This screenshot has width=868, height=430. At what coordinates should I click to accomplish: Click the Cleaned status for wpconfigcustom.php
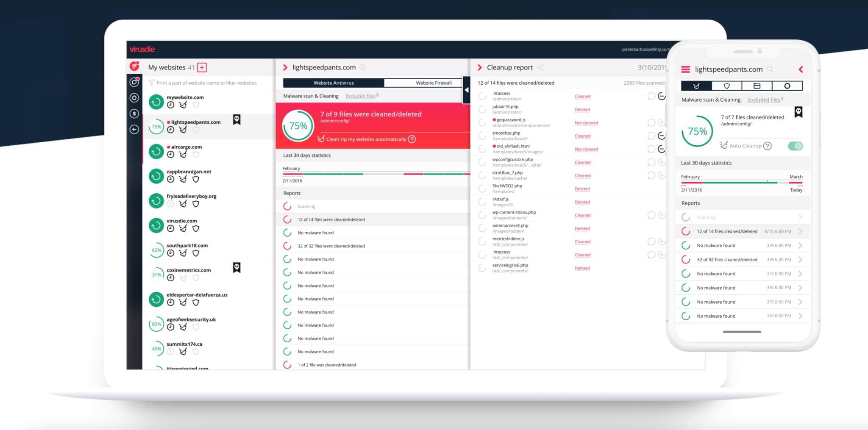pyautogui.click(x=583, y=163)
